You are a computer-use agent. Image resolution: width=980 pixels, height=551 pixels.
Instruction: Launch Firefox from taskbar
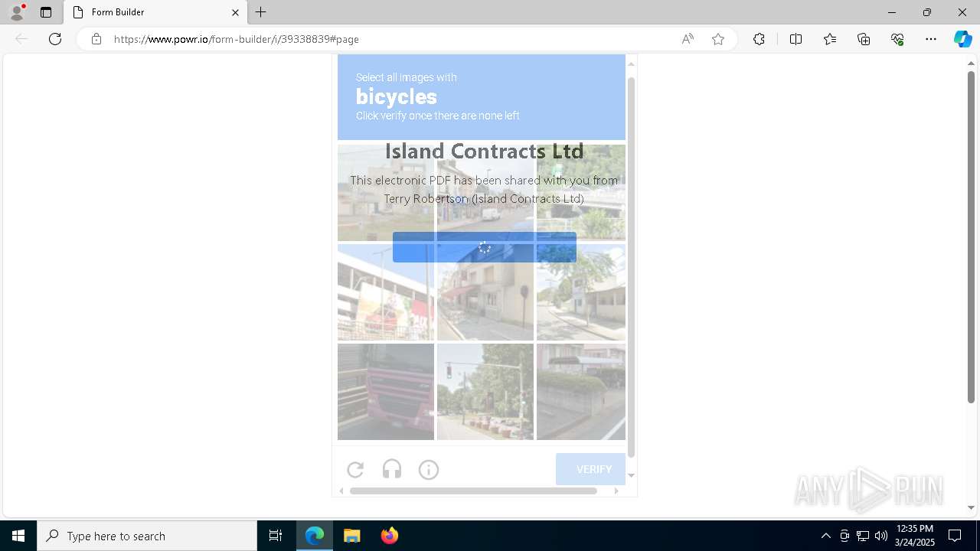pyautogui.click(x=390, y=536)
